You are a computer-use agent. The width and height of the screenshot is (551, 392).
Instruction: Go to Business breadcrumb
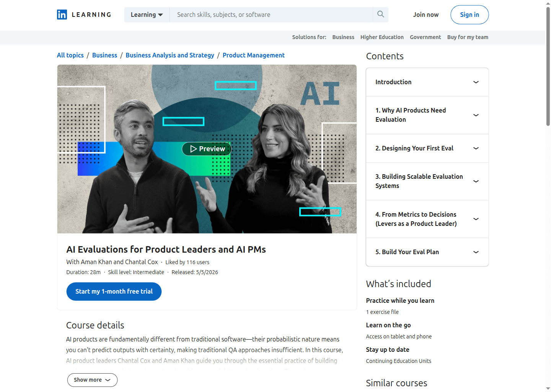point(104,55)
